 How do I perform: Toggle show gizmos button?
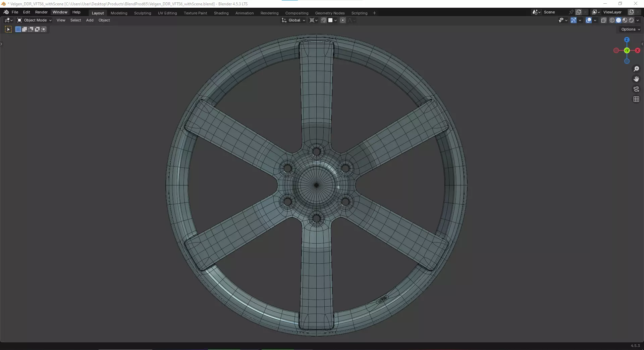574,20
